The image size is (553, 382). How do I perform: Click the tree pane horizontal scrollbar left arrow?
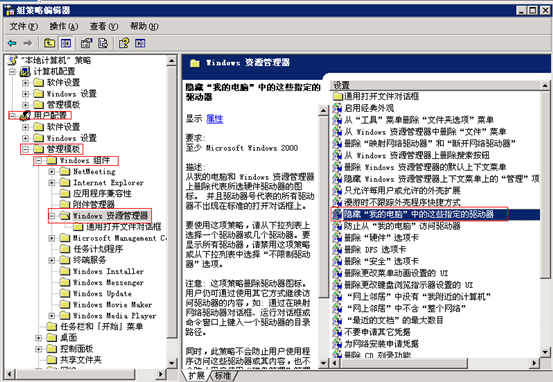tap(10, 374)
